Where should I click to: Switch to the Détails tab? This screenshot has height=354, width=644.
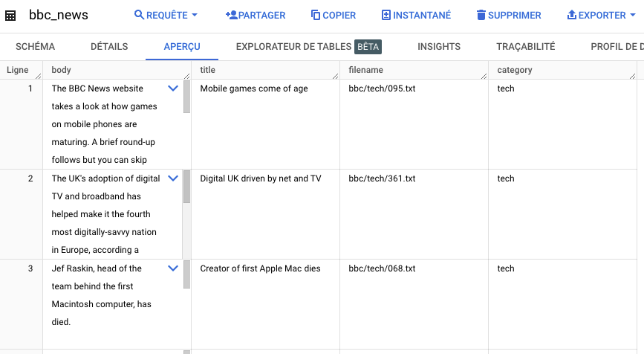(109, 46)
